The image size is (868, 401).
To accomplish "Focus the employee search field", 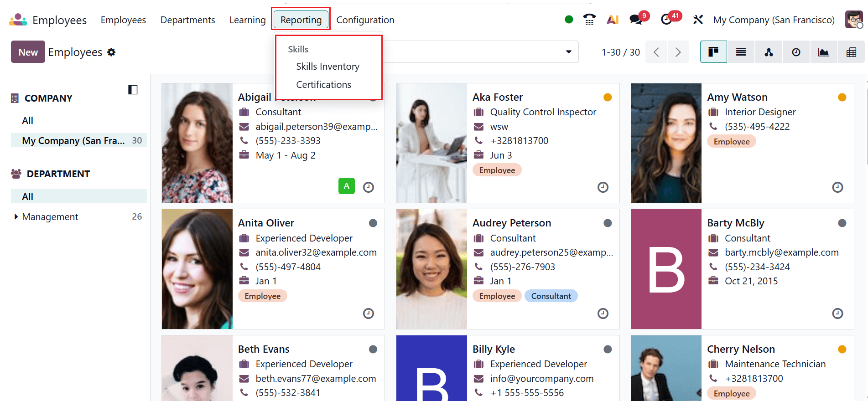I will (470, 52).
